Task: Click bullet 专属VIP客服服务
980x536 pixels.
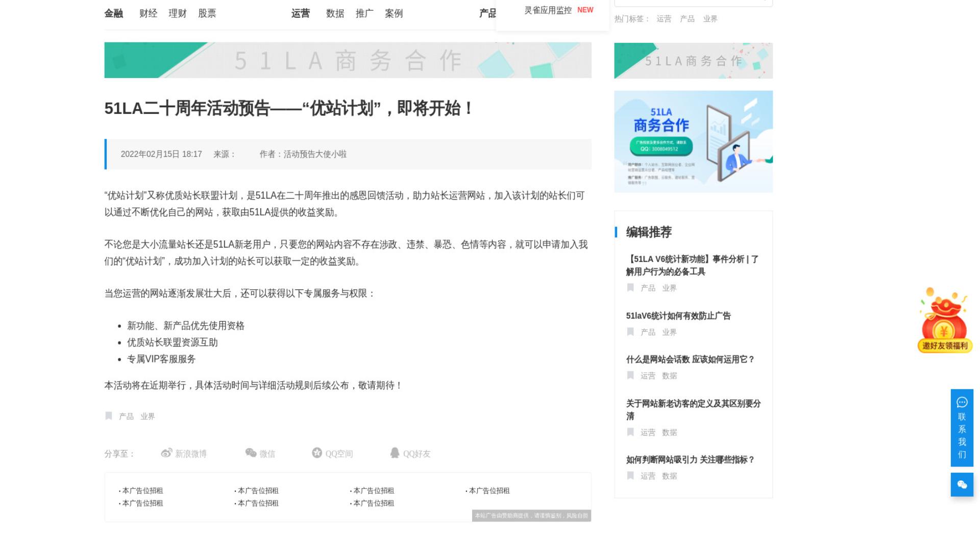Action: tap(161, 359)
